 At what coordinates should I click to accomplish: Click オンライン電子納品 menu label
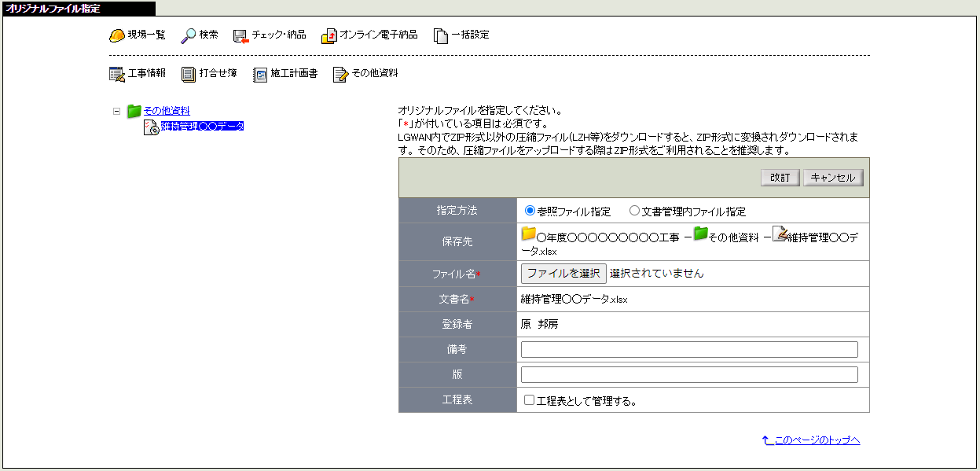point(379,35)
